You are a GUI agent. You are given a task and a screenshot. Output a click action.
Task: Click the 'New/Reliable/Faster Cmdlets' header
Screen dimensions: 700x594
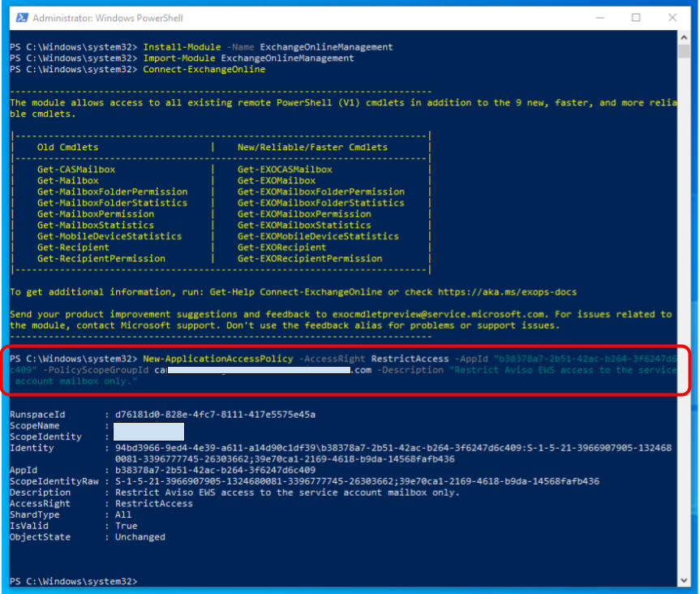click(312, 147)
